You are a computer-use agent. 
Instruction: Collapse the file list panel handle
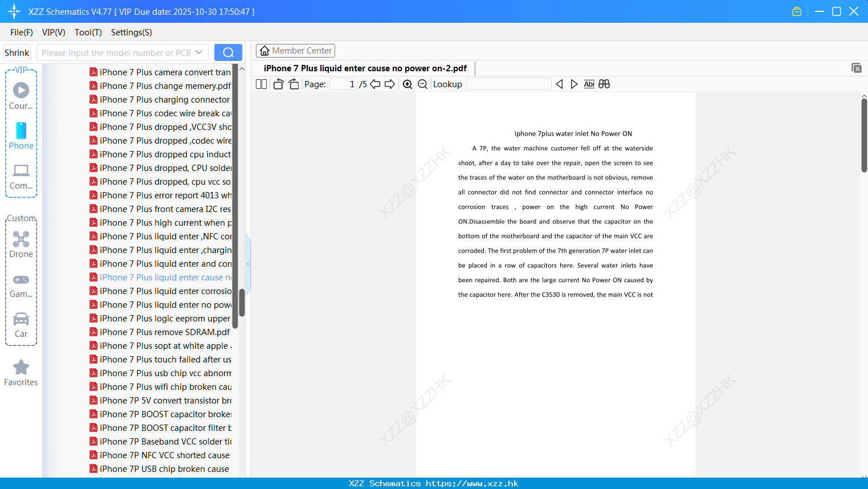coord(248,264)
